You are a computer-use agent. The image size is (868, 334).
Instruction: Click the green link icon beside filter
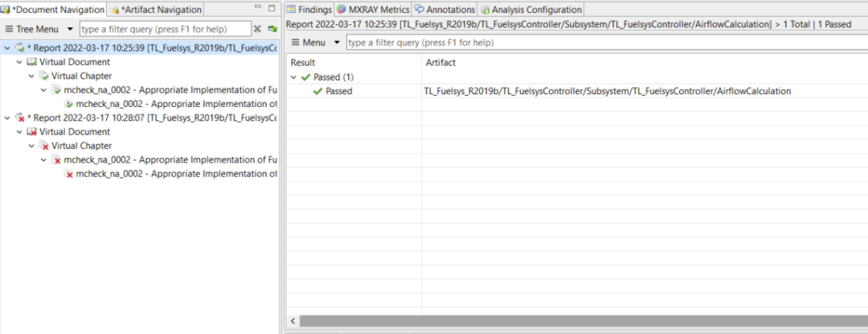tap(272, 29)
